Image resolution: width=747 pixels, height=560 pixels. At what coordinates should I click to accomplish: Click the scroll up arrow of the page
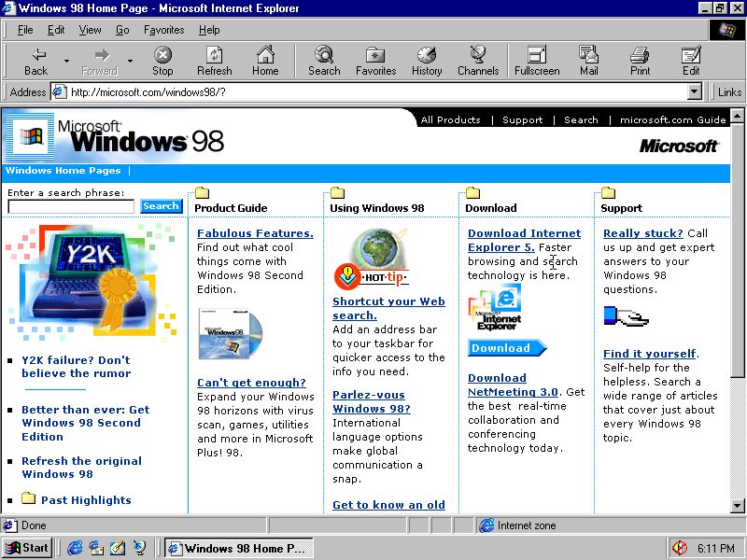(737, 115)
